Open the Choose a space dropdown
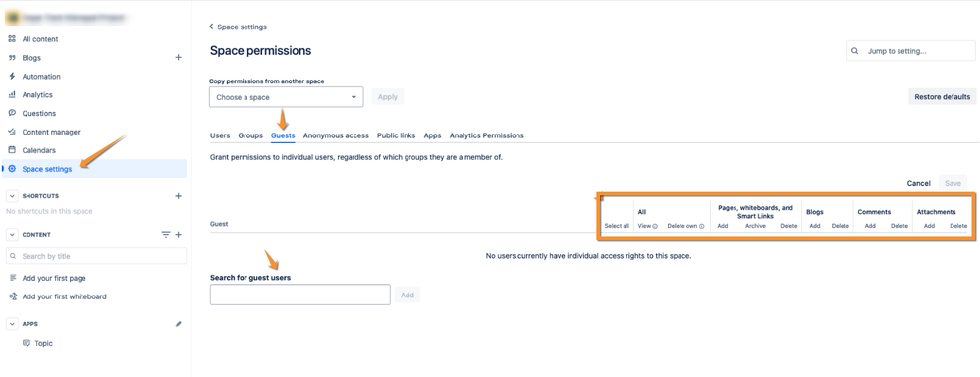The width and height of the screenshot is (980, 377). click(287, 97)
